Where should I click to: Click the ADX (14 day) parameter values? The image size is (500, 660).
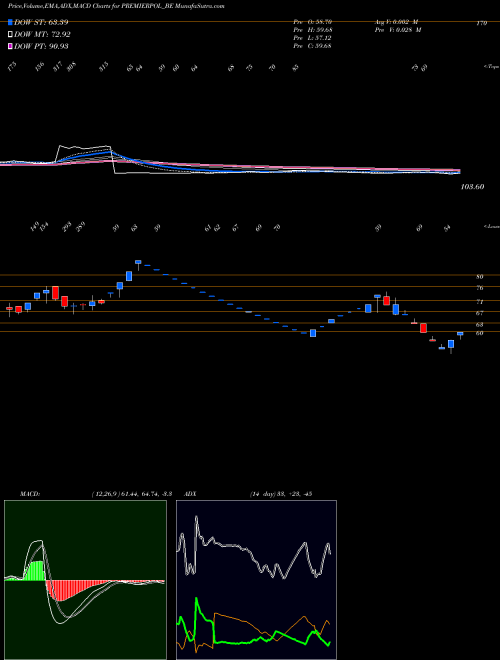coord(280,494)
